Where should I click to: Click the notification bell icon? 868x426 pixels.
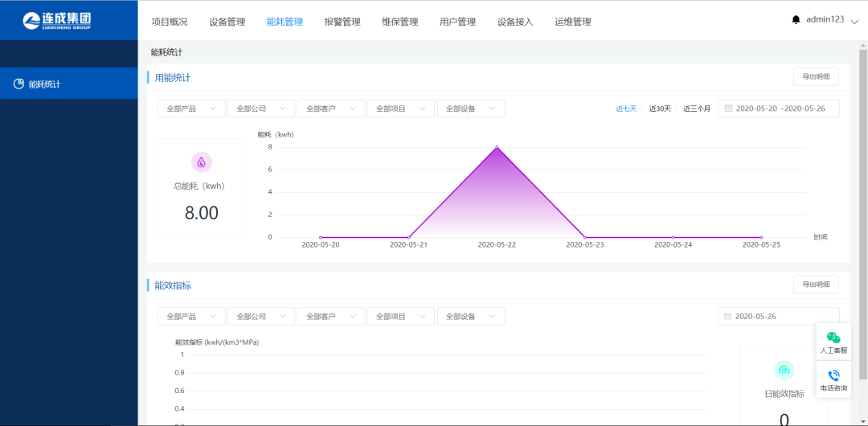796,19
